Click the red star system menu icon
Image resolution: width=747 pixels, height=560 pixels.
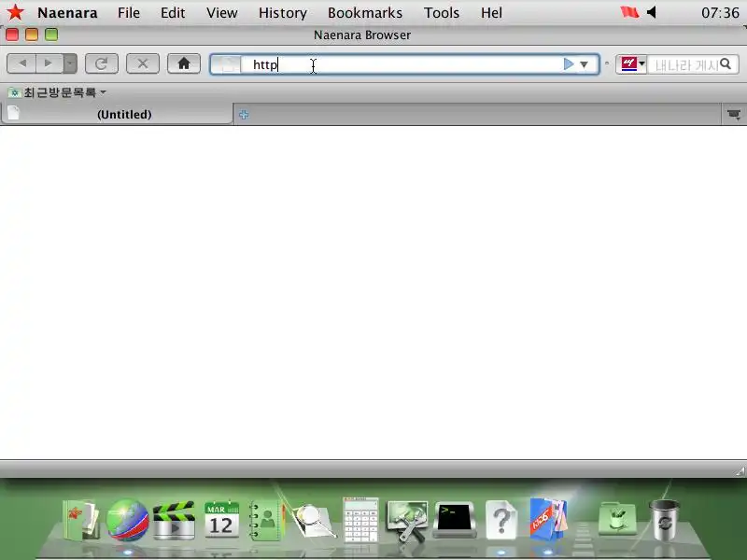click(15, 12)
